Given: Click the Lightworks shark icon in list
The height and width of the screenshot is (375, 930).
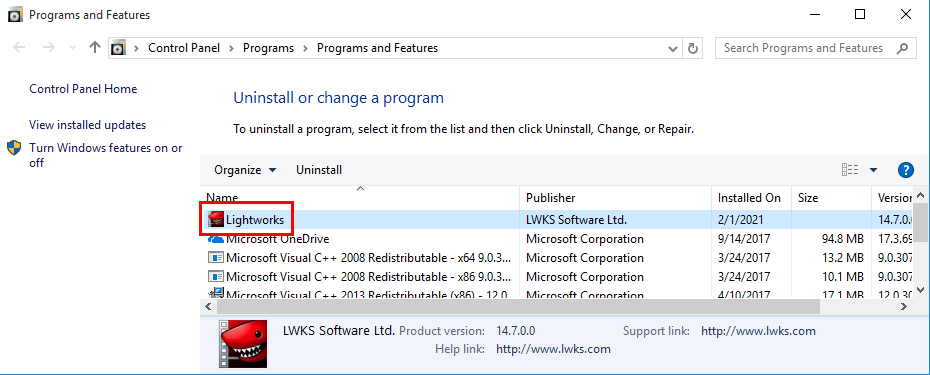Looking at the screenshot, I should coord(216,220).
